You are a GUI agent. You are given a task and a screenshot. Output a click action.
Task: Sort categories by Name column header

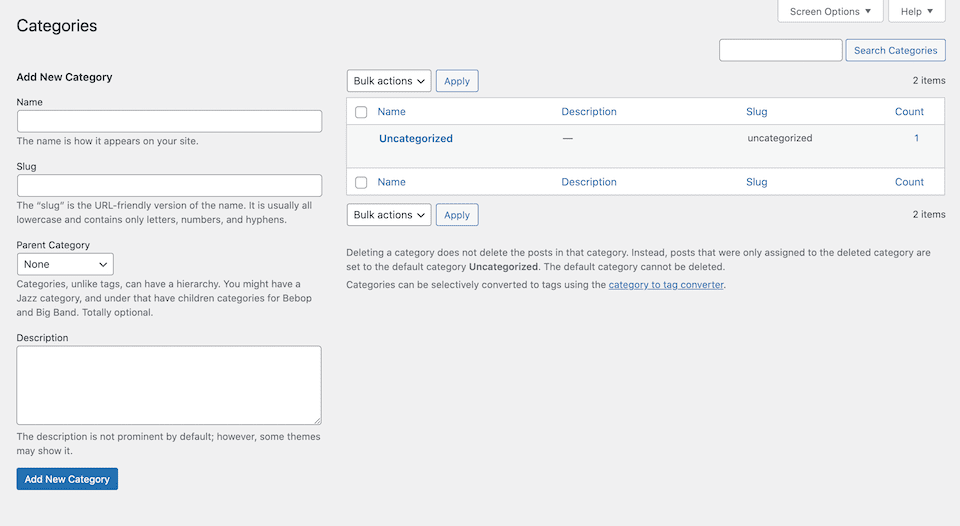tap(392, 112)
